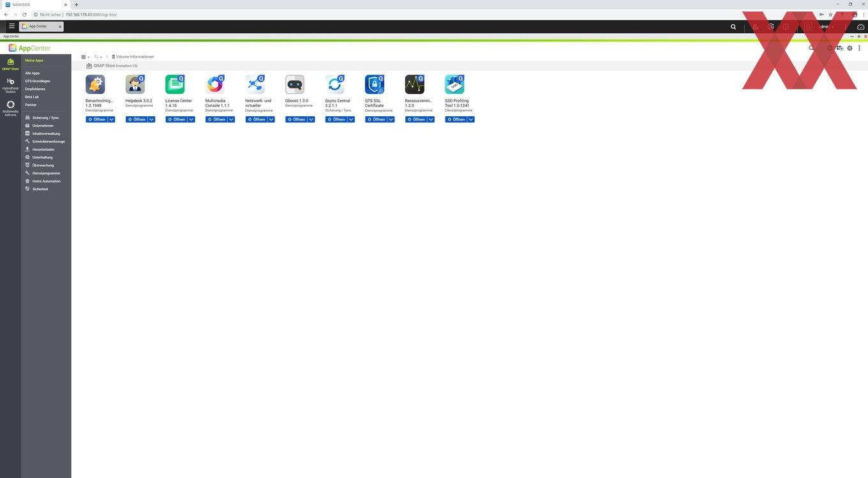Click the Qboost robot app icon
868x478 pixels.
pyautogui.click(x=295, y=84)
